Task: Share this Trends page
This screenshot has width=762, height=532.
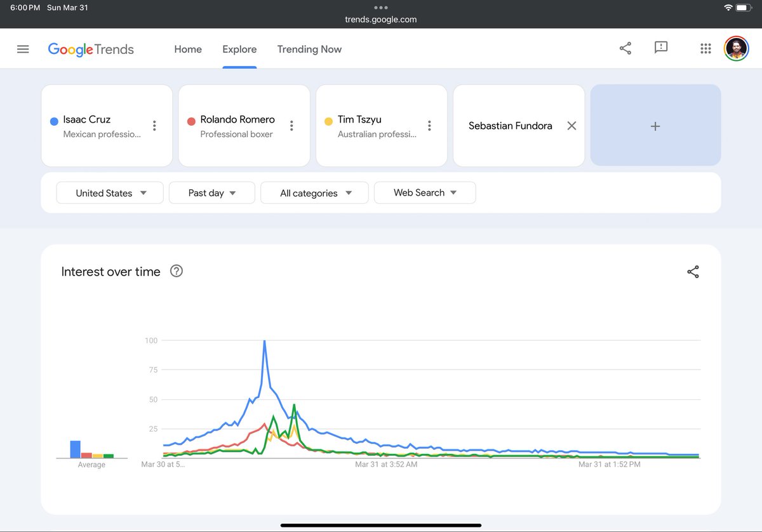Action: [x=625, y=48]
